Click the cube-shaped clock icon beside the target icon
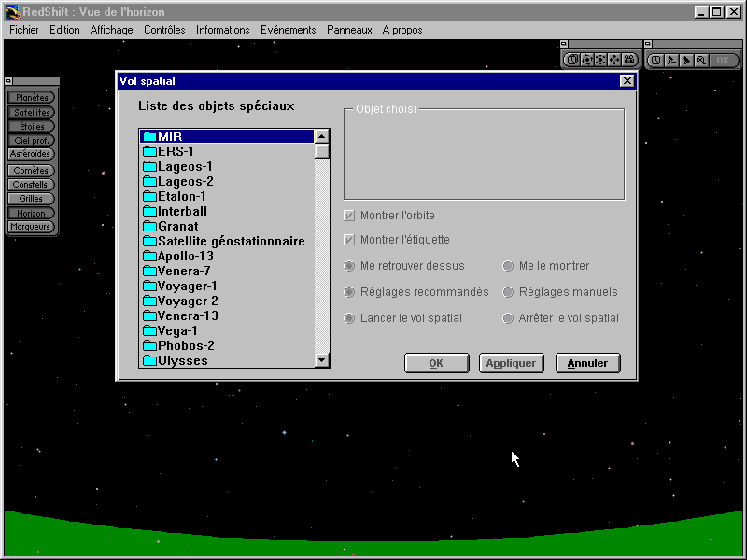The width and height of the screenshot is (747, 560). (572, 60)
